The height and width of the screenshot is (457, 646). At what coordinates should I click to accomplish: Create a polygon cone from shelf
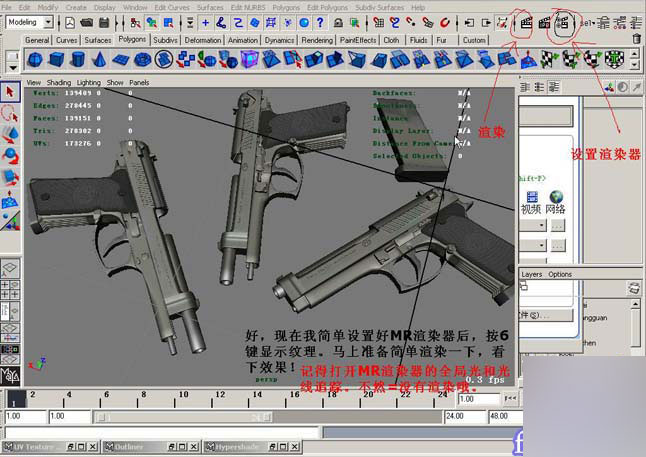pos(99,60)
